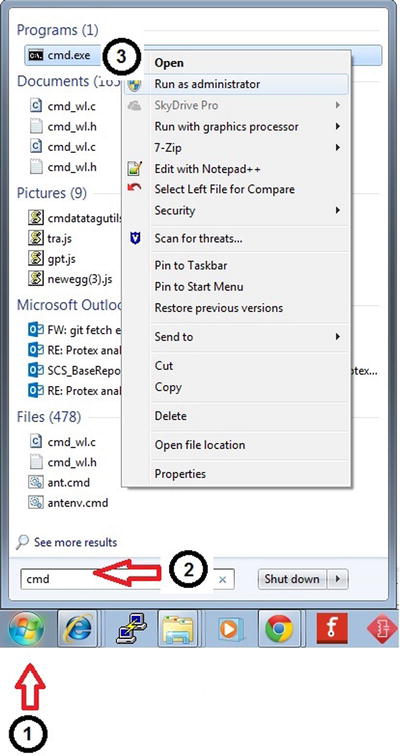Open the PuTTY taskbar icon

click(x=133, y=629)
